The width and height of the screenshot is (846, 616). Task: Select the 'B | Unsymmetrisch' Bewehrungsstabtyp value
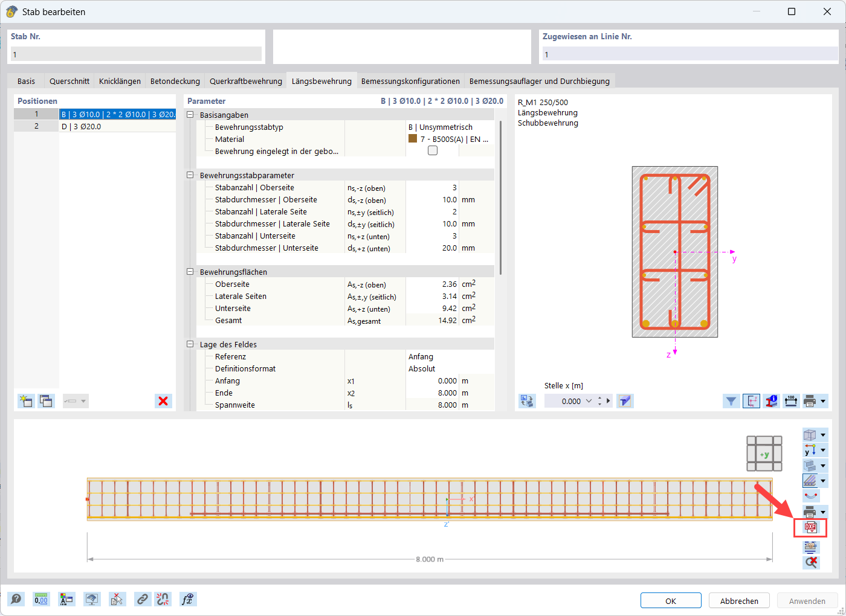[441, 127]
